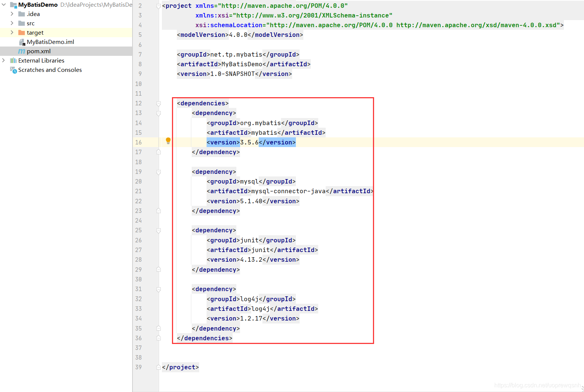The height and width of the screenshot is (392, 584).
Task: Select the src folder label
Action: point(31,23)
